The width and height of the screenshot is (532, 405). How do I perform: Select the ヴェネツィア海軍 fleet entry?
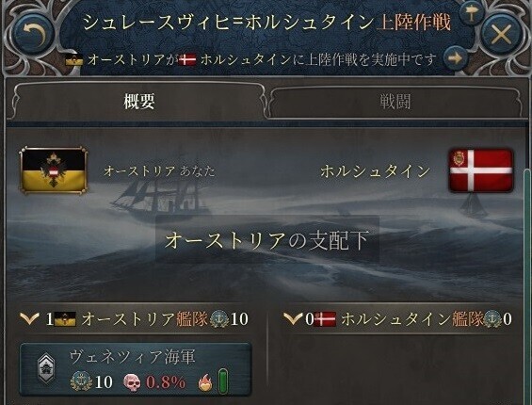pos(136,369)
